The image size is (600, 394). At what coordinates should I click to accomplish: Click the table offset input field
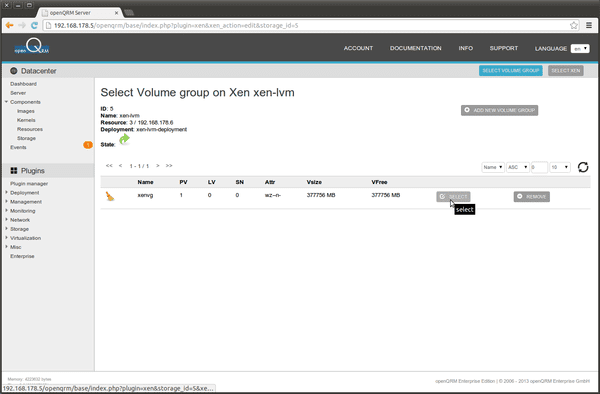tap(539, 167)
